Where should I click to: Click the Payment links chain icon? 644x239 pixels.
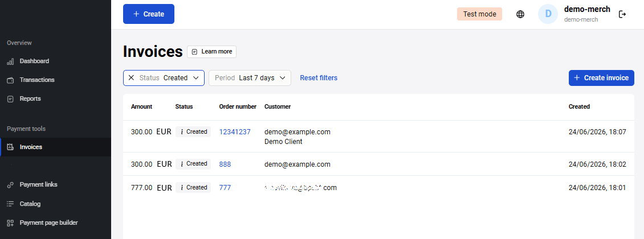point(11,185)
